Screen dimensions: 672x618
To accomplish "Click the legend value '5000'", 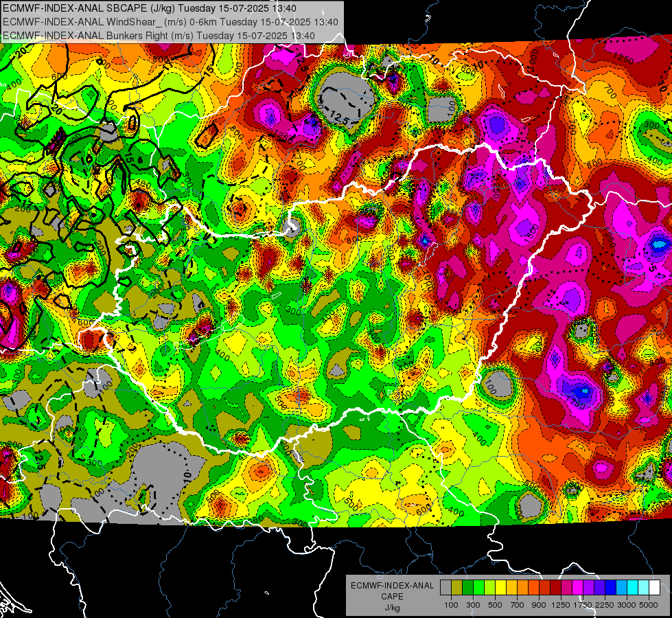I will pos(649,605).
